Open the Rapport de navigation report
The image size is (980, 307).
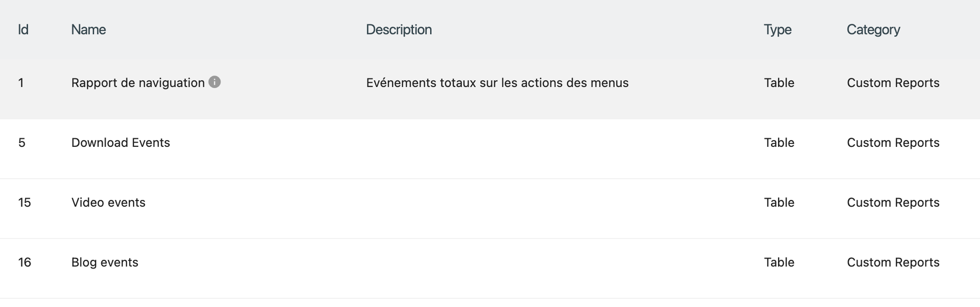(x=138, y=83)
